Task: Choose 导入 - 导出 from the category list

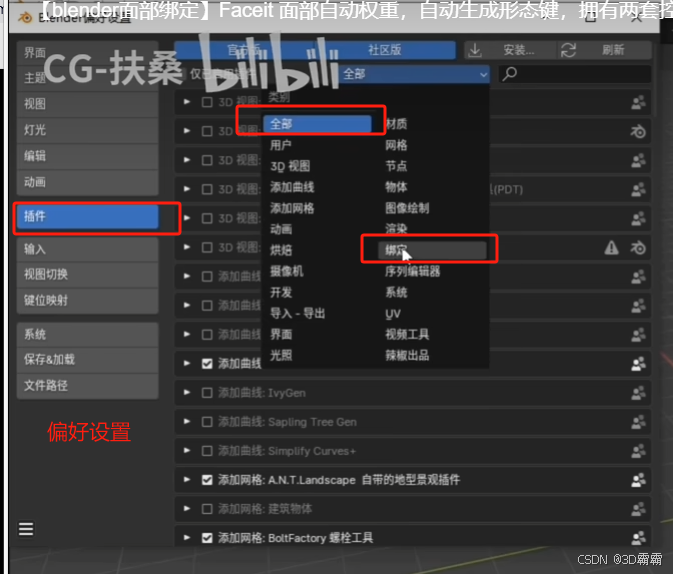Action: pyautogui.click(x=297, y=313)
